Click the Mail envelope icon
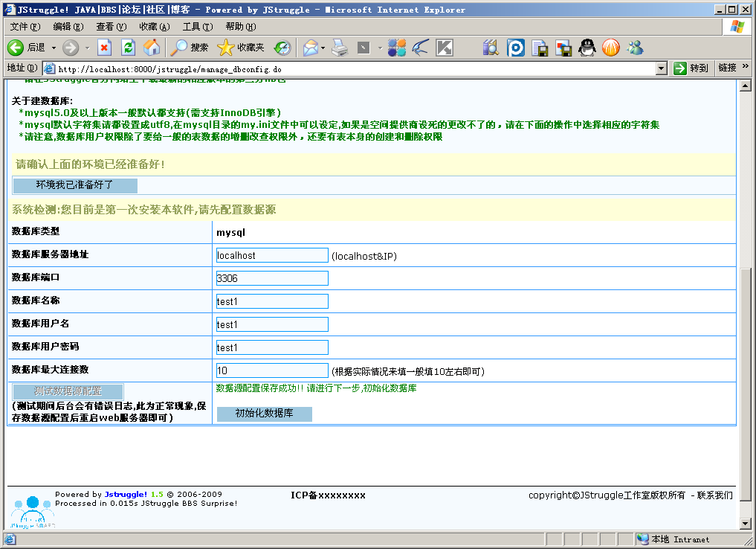Viewport: 756px width, 549px height. pyautogui.click(x=311, y=48)
